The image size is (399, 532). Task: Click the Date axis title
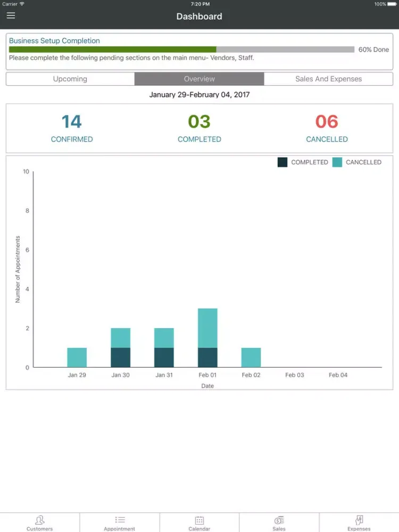[x=207, y=386]
